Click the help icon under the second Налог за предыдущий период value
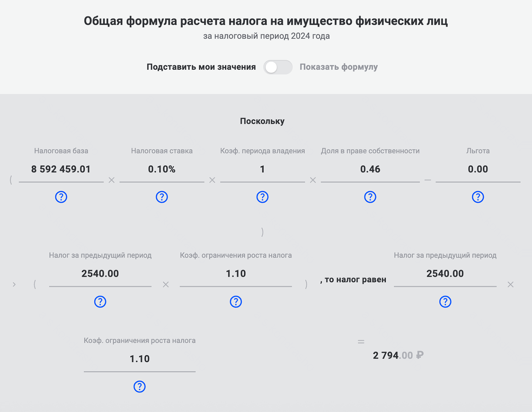 pos(445,301)
